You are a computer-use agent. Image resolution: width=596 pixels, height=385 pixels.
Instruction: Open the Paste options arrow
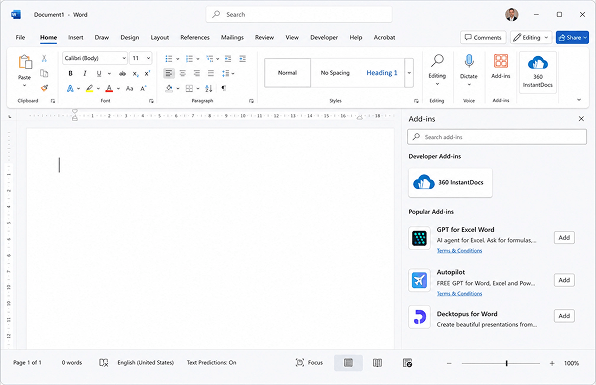coord(24,86)
